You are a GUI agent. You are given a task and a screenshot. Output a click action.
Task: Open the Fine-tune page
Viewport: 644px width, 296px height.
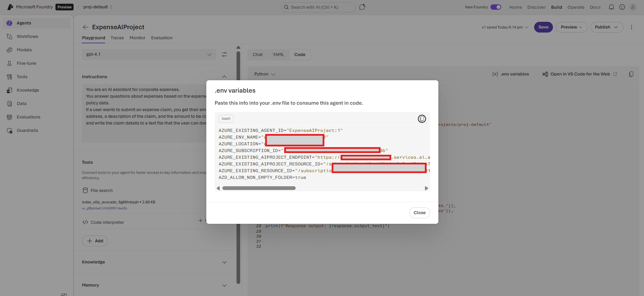(x=37, y=63)
